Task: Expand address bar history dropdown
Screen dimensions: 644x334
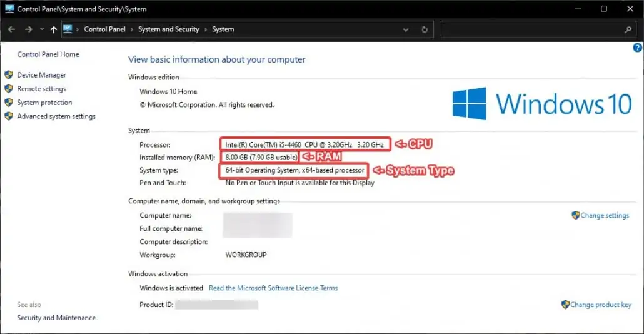Action: [x=405, y=29]
